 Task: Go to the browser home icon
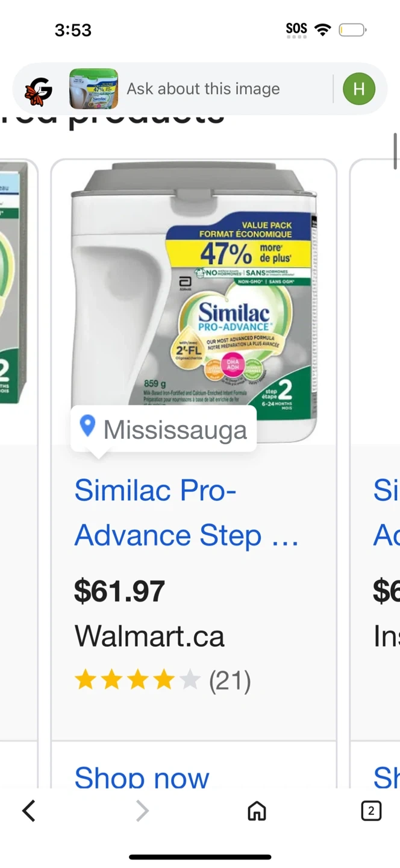pyautogui.click(x=257, y=811)
